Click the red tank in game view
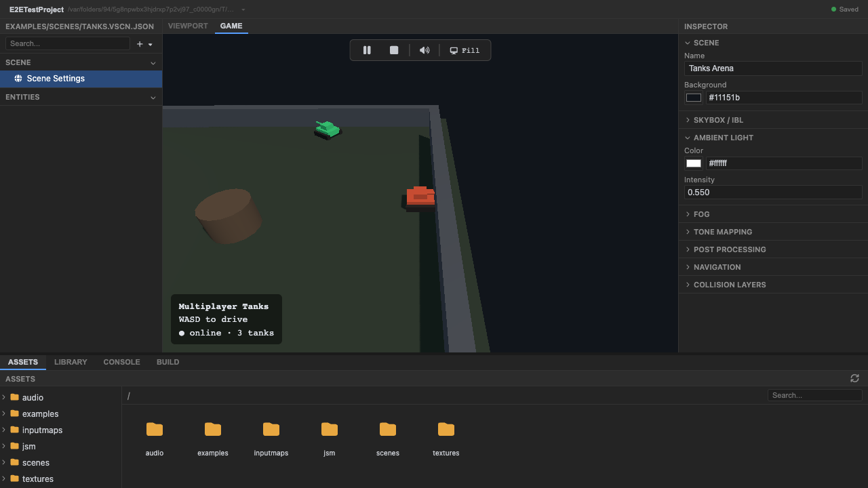Viewport: 868px width, 488px height. click(x=420, y=198)
